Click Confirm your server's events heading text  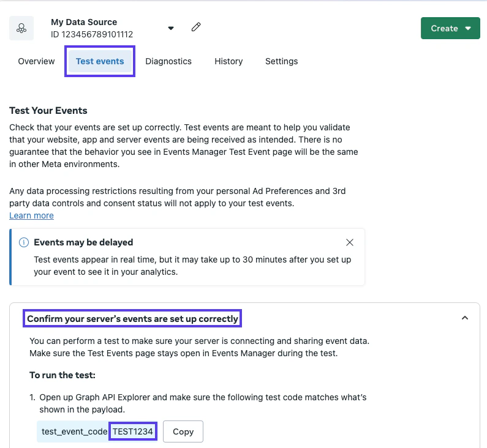(132, 319)
